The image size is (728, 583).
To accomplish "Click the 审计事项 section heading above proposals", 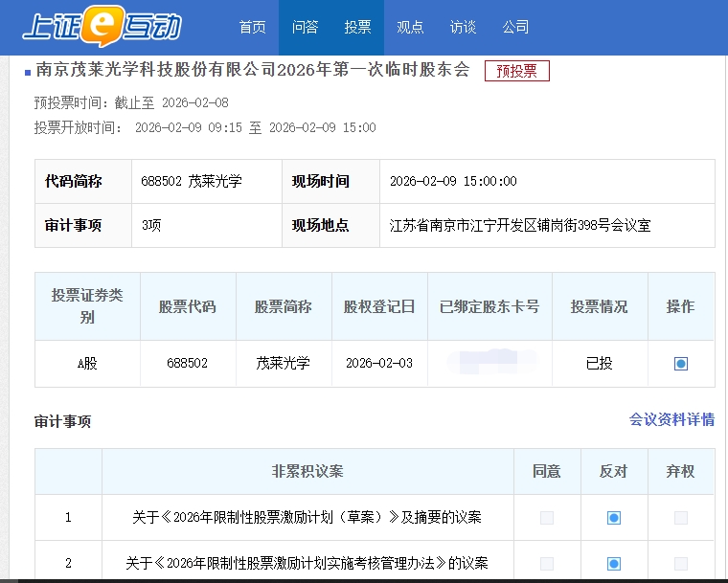I will point(62,421).
